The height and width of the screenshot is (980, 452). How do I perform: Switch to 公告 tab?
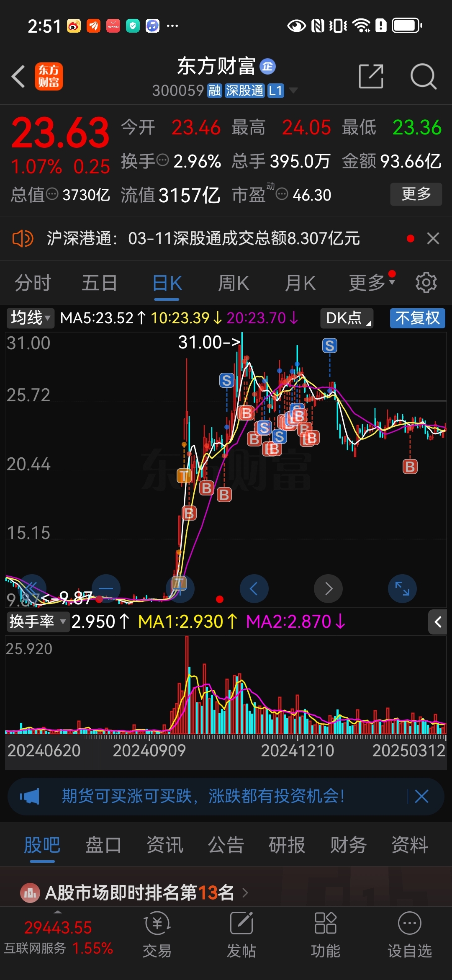pos(226,845)
